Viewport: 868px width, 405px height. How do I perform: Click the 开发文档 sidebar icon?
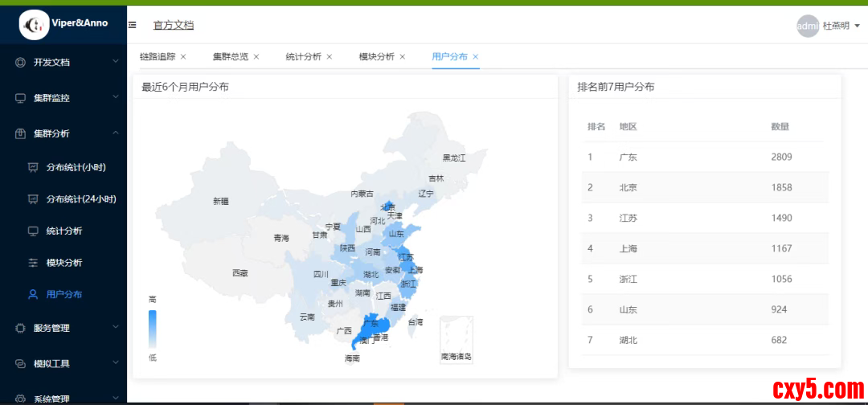[x=21, y=63]
